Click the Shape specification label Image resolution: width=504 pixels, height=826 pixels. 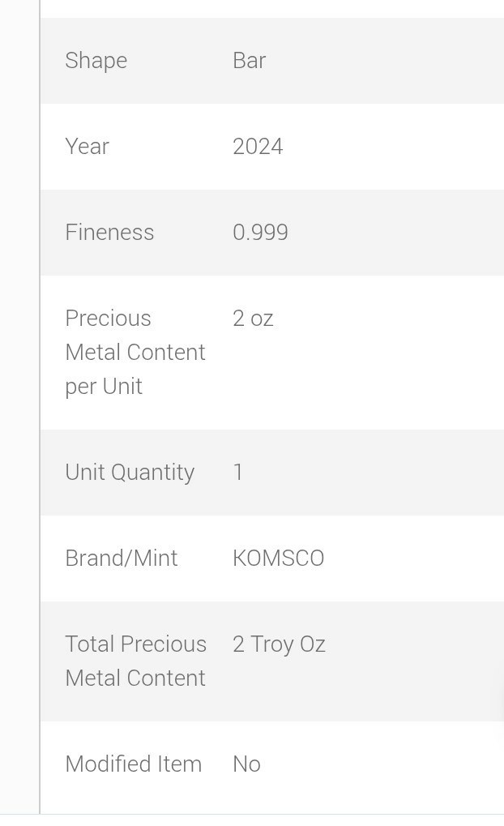(x=96, y=61)
